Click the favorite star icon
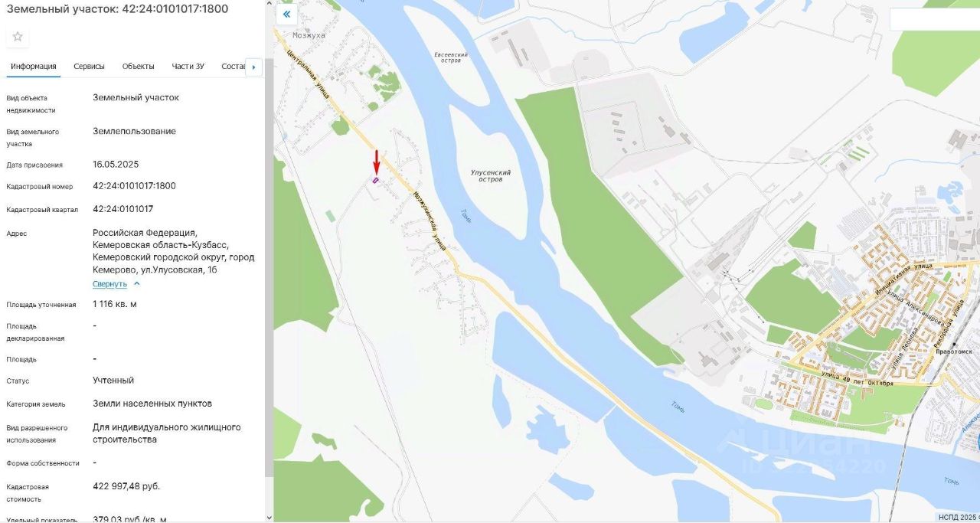This screenshot has height=523, width=980. coord(18,37)
